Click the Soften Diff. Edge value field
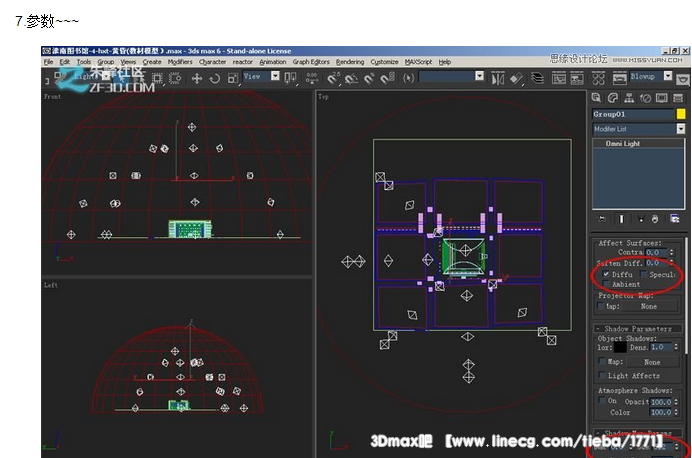The image size is (692, 458). coord(657,263)
